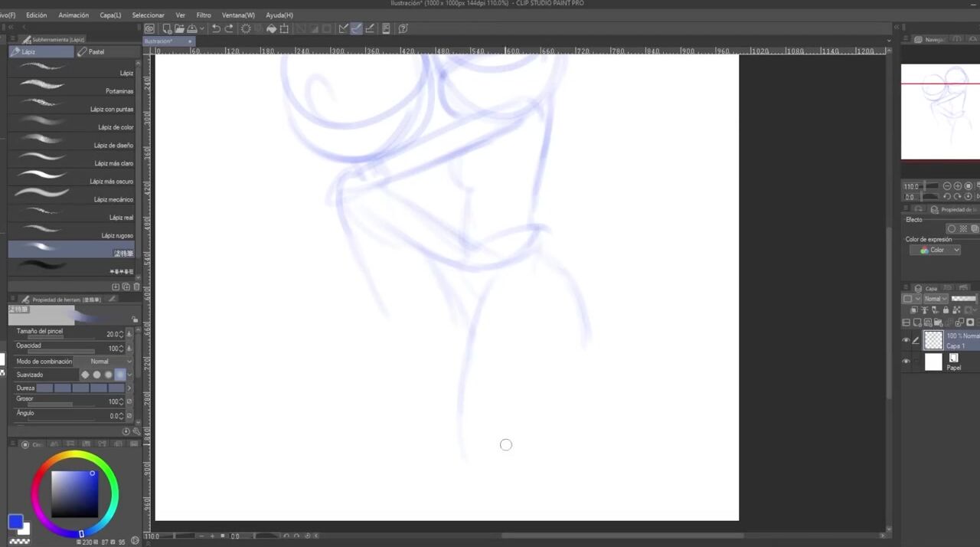The width and height of the screenshot is (980, 547).
Task: Switch to the Pastel tool tab
Action: pyautogui.click(x=96, y=52)
